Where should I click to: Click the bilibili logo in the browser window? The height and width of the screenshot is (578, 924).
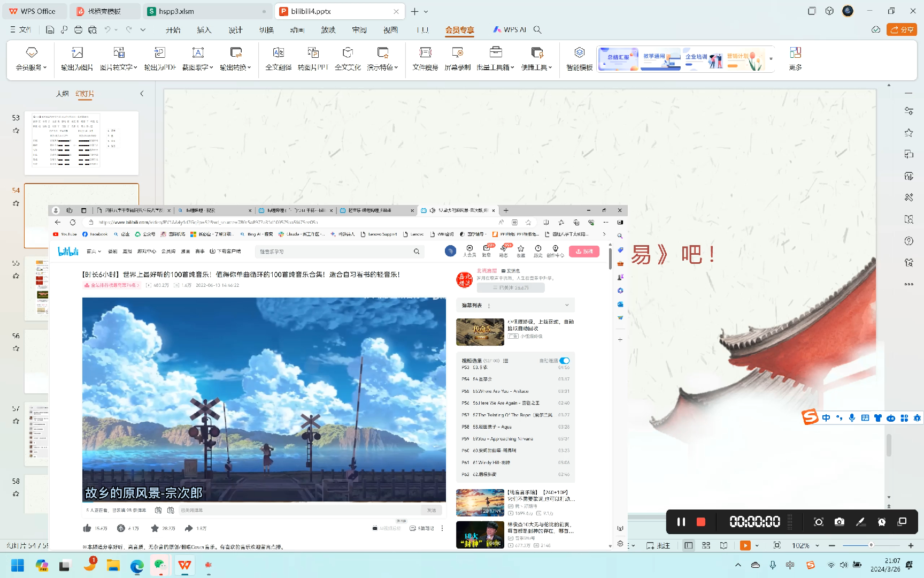68,251
